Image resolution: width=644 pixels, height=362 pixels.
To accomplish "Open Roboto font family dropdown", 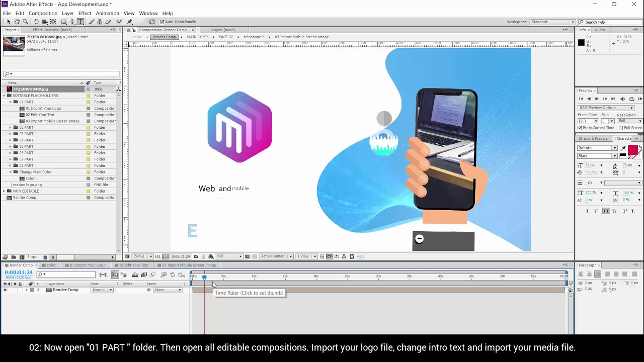I will click(x=597, y=148).
